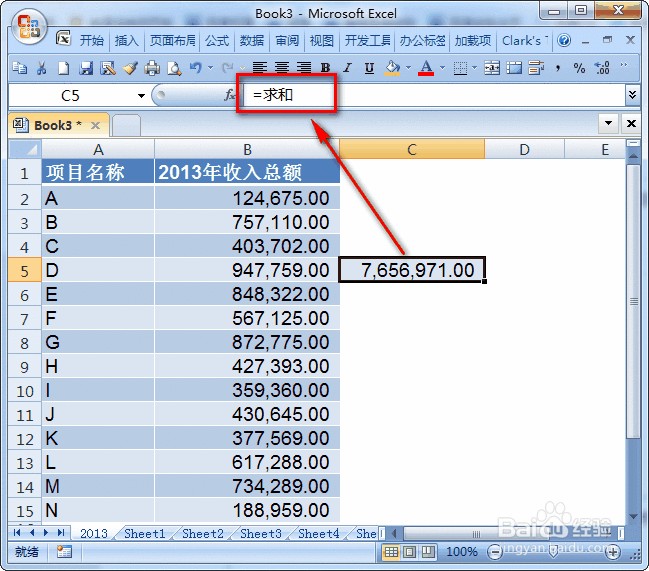
Task: Click the borders grid icon
Action: click(x=460, y=68)
